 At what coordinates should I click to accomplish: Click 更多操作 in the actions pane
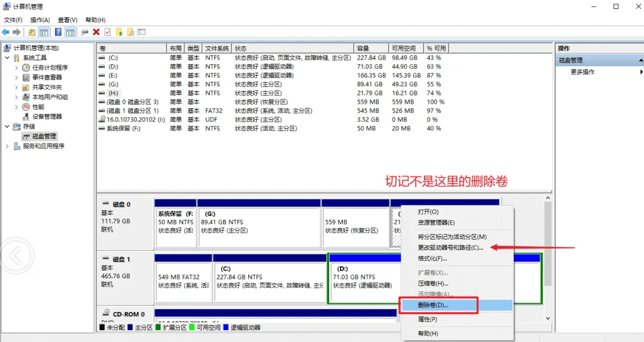[x=583, y=72]
